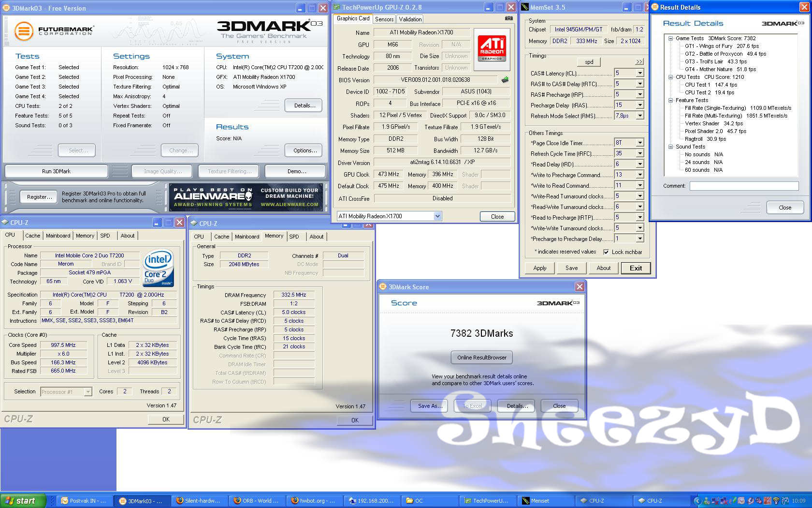
Task: Switch to the Validation tab in GPU-Z
Action: [x=410, y=19]
